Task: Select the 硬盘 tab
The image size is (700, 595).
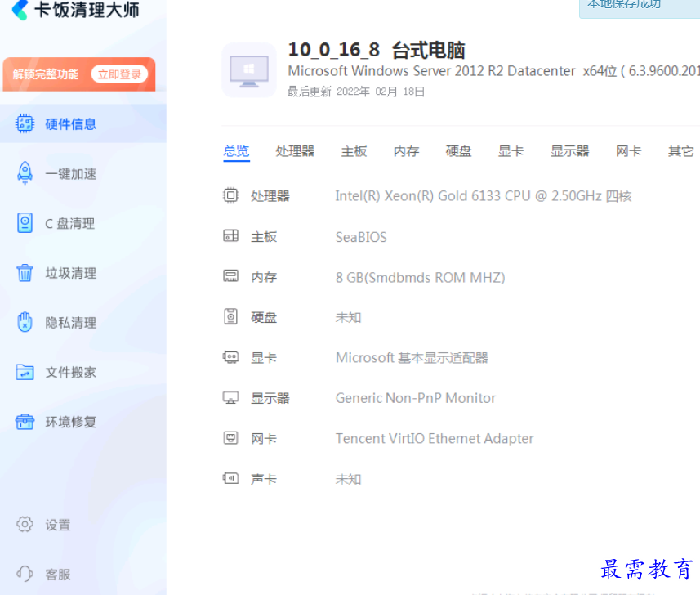Action: pos(458,151)
